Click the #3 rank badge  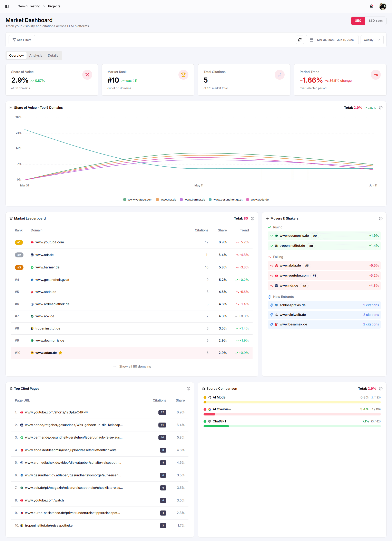click(19, 267)
